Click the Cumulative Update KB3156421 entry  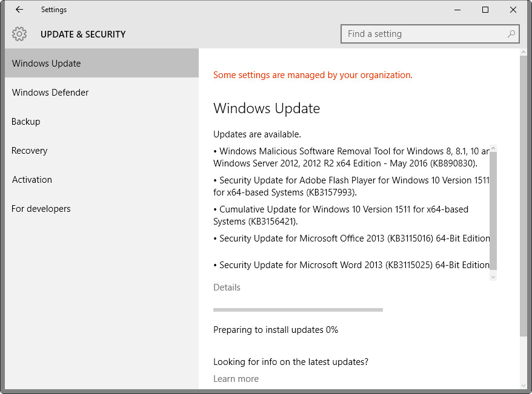coord(341,215)
